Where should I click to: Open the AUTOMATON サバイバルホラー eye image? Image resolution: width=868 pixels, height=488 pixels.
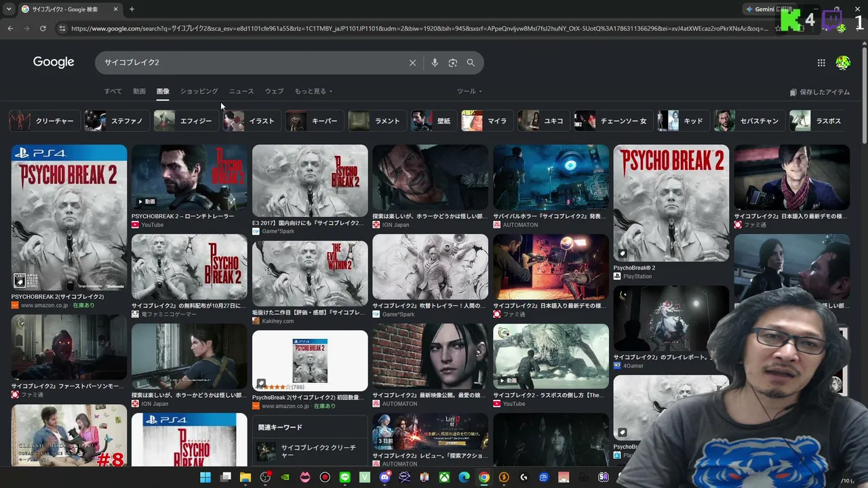click(x=551, y=177)
